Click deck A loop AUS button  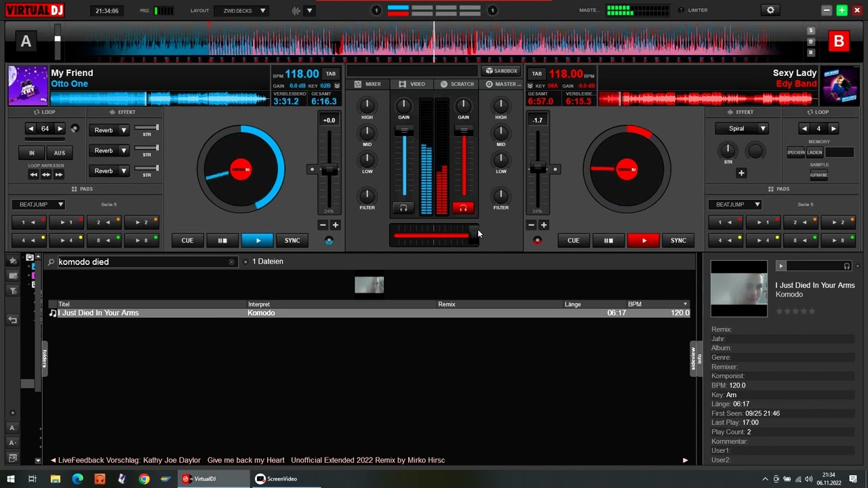60,153
